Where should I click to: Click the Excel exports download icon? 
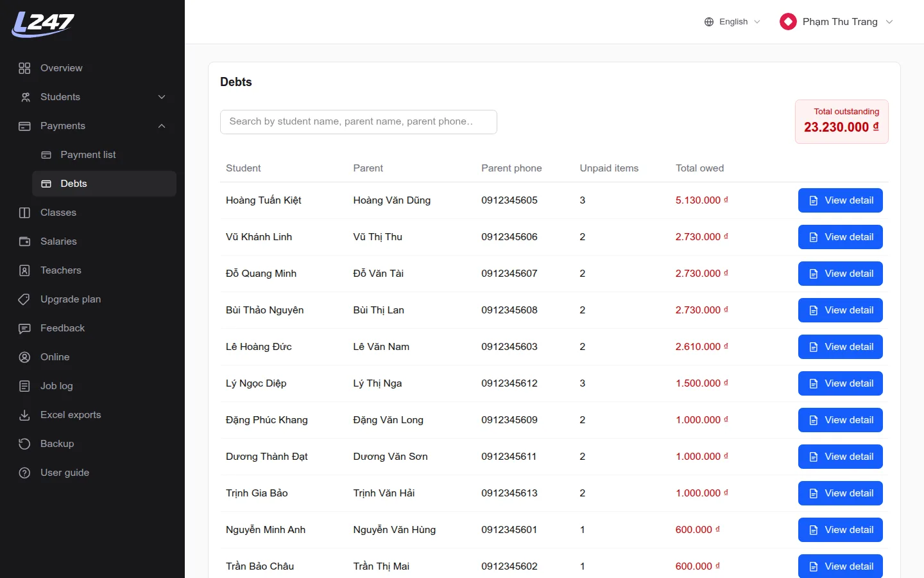pos(24,415)
